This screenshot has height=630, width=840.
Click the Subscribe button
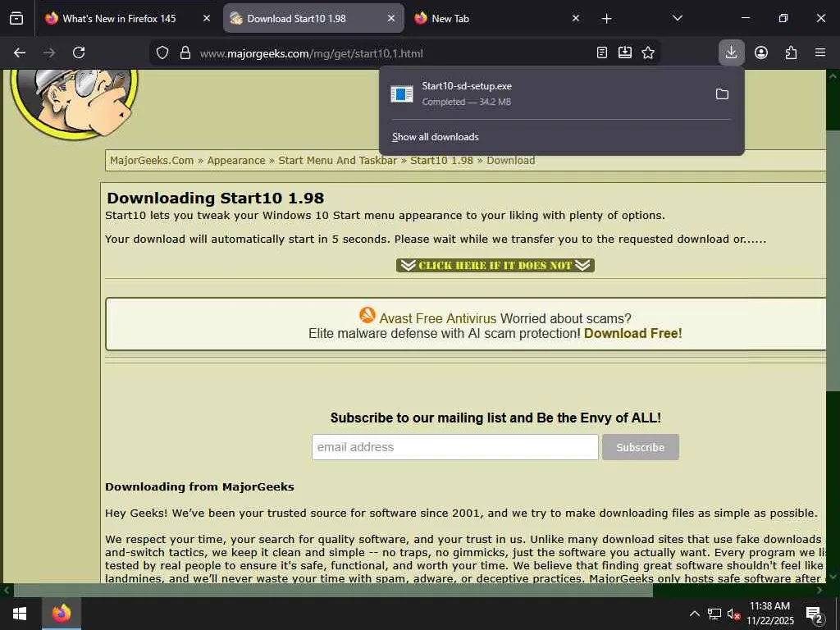[x=640, y=447]
